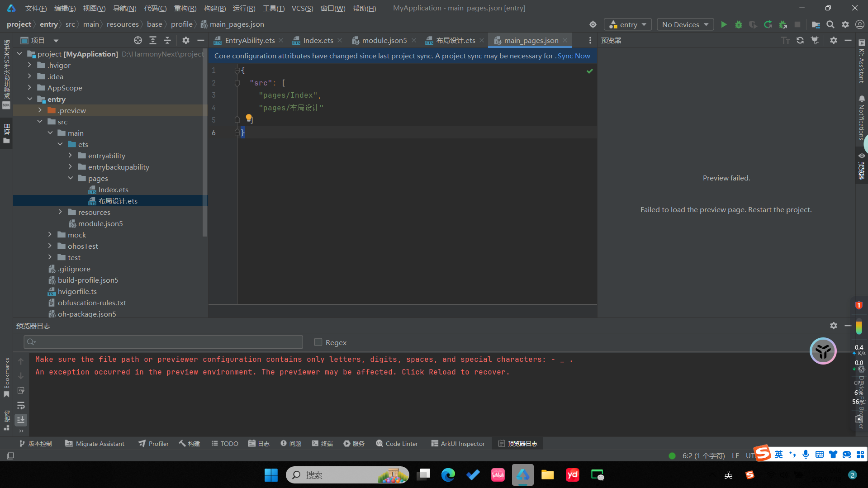Click the Windows taskbar search box
868x488 pixels.
[347, 475]
